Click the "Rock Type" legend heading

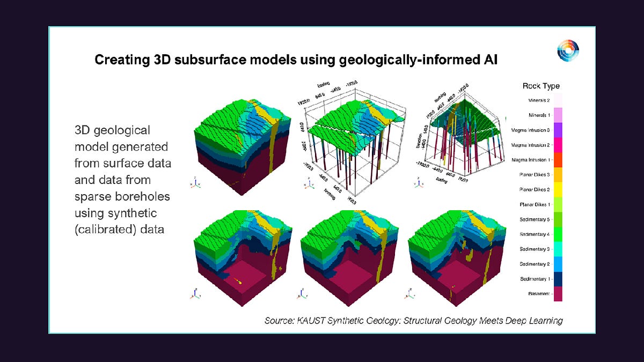[x=541, y=86]
